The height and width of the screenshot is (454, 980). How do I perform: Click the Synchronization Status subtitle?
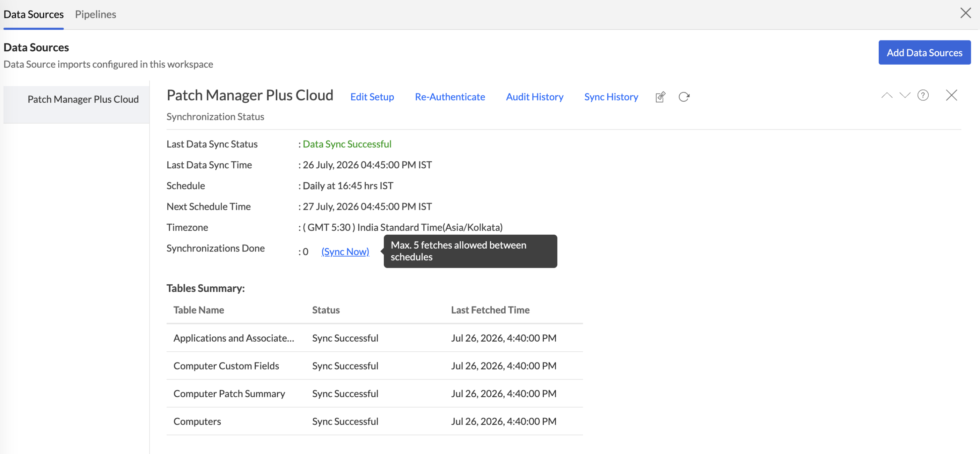[215, 116]
